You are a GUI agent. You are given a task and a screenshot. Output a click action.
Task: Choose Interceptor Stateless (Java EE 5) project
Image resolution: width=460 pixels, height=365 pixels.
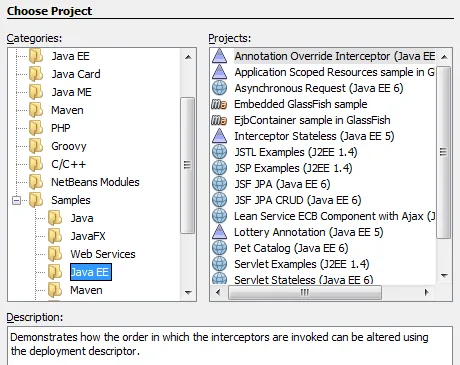coord(314,136)
